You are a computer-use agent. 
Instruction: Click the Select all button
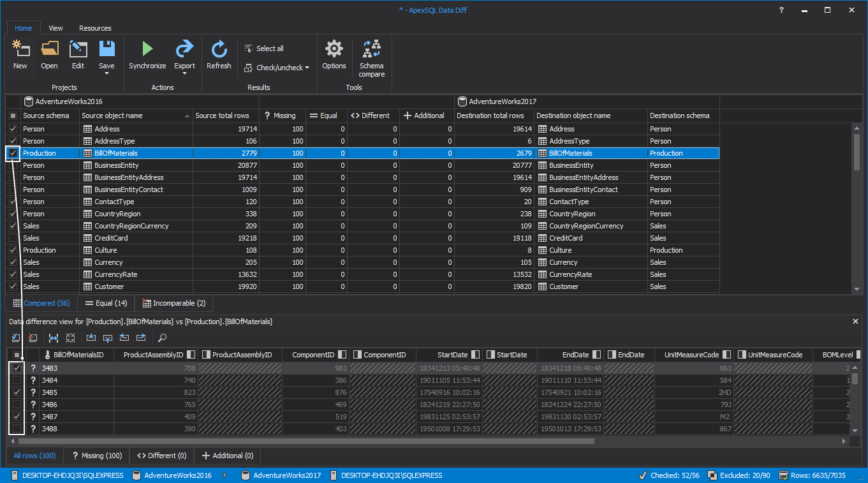264,48
